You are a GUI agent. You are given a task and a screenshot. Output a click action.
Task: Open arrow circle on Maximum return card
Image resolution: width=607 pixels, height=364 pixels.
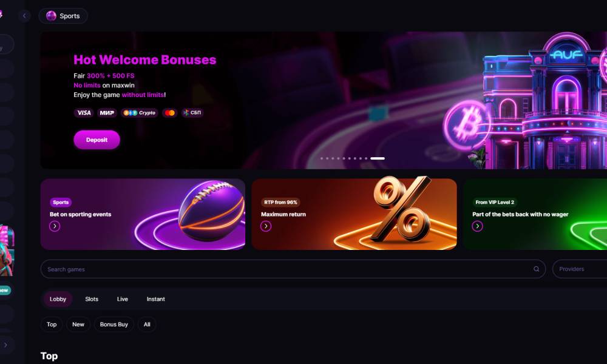[266, 226]
